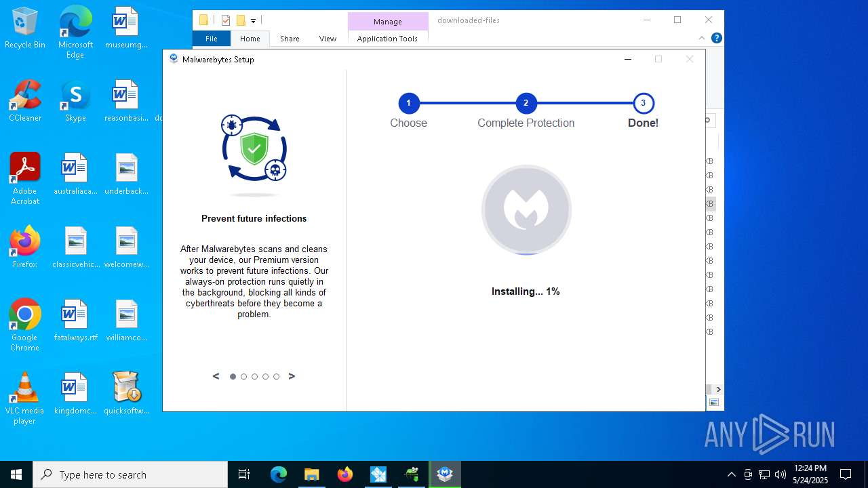The height and width of the screenshot is (488, 868).
Task: Select the fourth carousel dot
Action: 265,376
